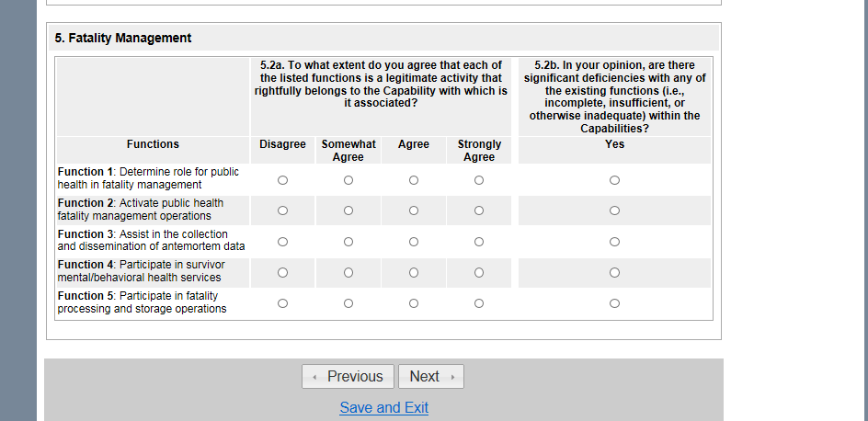Screen dimensions: 868x421
Task: Pick Strongly Agree for Function 1
Action: pos(479,180)
